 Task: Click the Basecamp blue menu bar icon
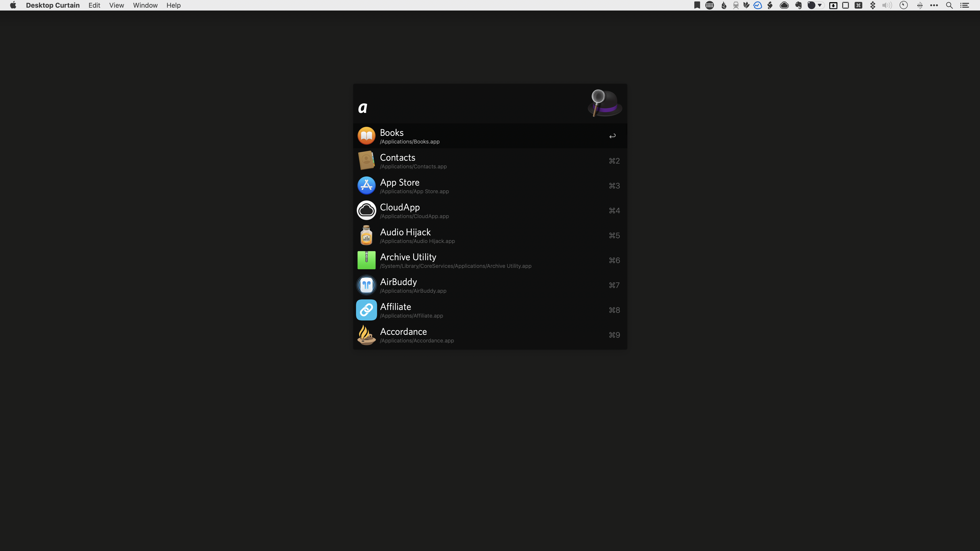pyautogui.click(x=758, y=5)
